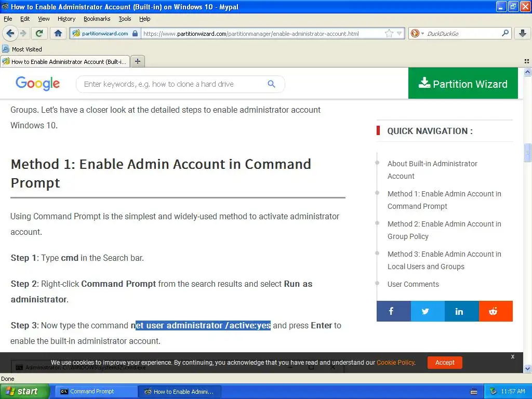Click the padlock site security icon
The width and height of the screenshot is (532, 399).
[135, 33]
